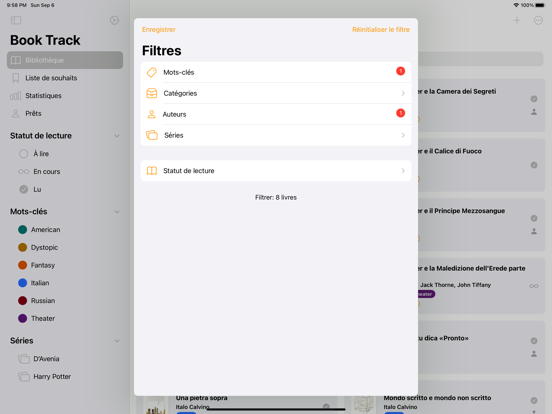Click the battery indicator in status bar

(540, 5)
